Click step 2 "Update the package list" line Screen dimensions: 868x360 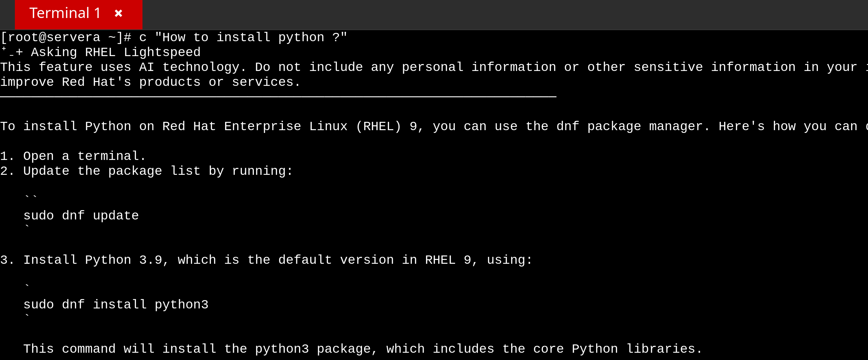(146, 171)
